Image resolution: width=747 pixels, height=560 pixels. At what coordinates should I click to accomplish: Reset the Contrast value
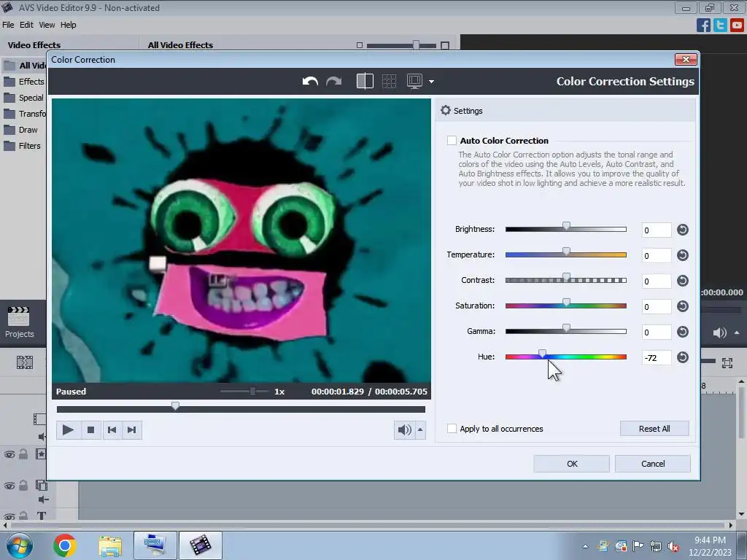(683, 281)
